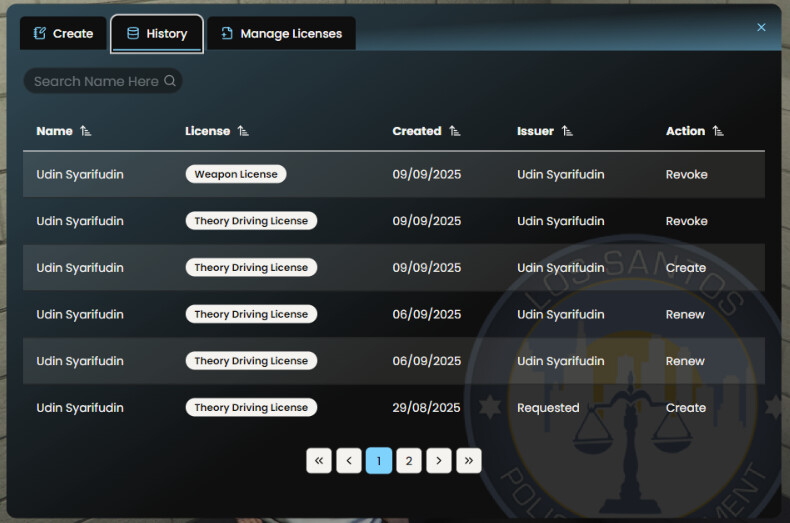Jump to the first page of results
This screenshot has height=523, width=790.
[x=318, y=460]
